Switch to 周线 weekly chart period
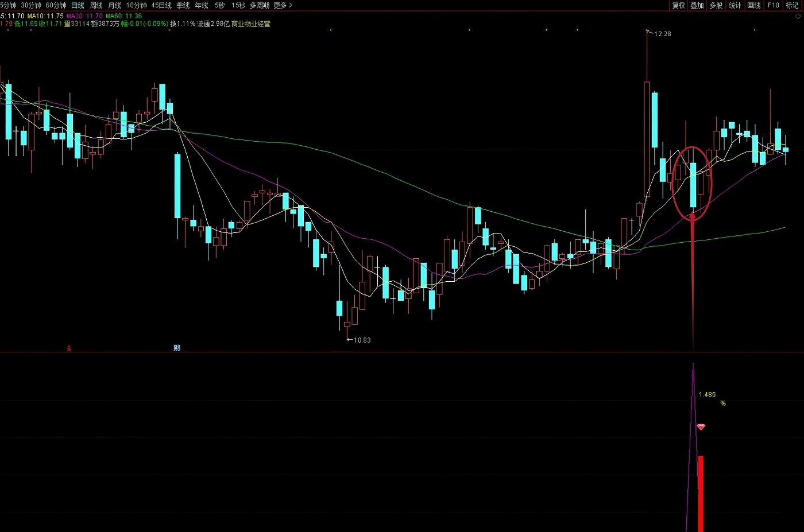Screen dimensions: 804x532 coord(96,5)
